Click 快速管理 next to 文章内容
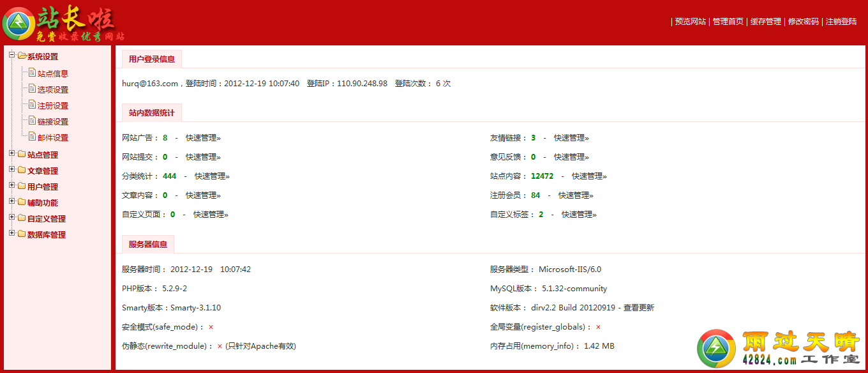 coord(203,195)
